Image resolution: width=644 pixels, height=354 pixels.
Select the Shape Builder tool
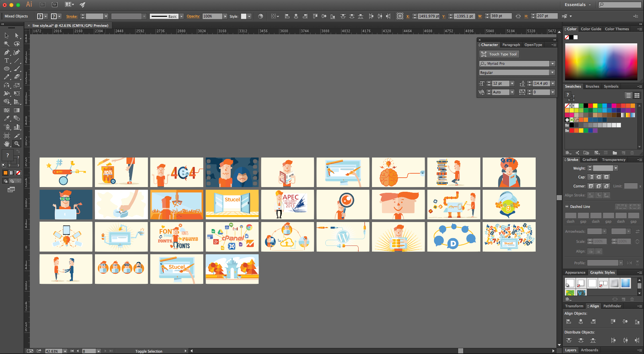coord(7,101)
